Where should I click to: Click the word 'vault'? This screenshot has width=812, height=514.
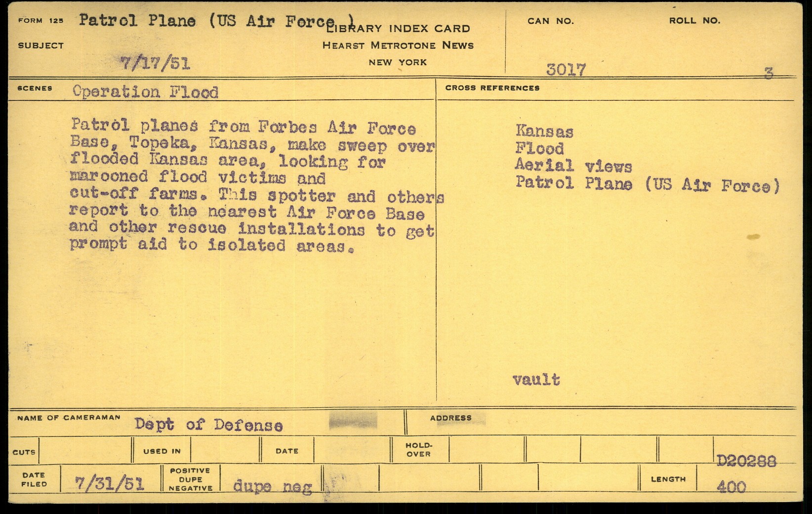tap(536, 380)
